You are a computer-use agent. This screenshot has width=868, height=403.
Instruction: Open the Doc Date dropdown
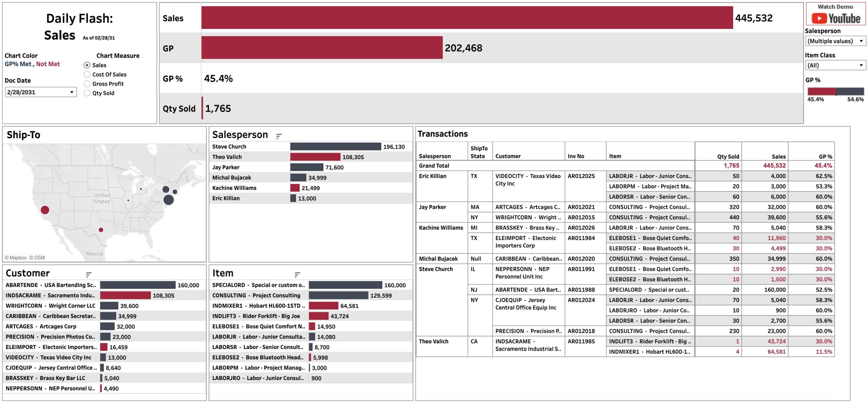point(41,92)
